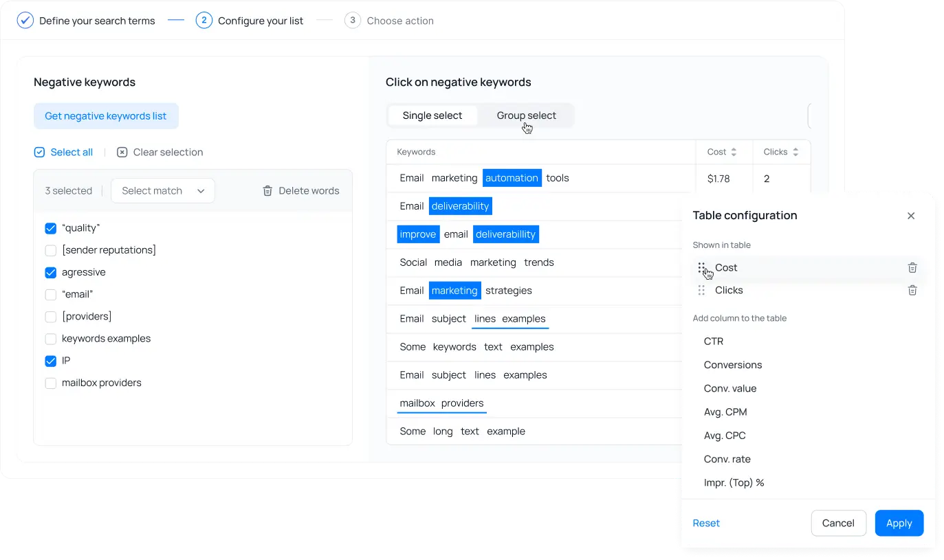This screenshot has height=560, width=944.
Task: Delete Cost column via trash icon
Action: pos(912,268)
